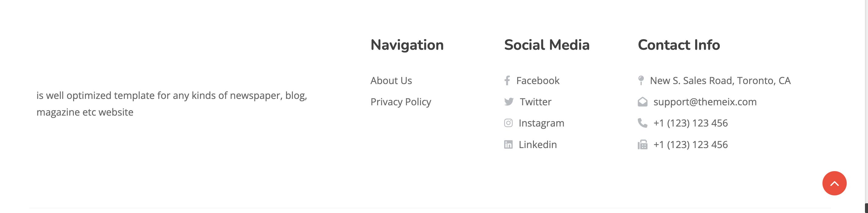Select the support@themeix.com email address
The image size is (868, 213).
pos(705,102)
